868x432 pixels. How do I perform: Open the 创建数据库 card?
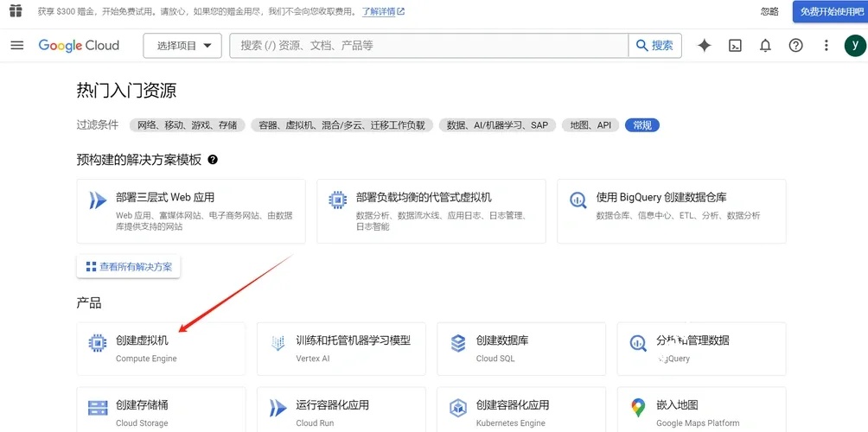[521, 348]
